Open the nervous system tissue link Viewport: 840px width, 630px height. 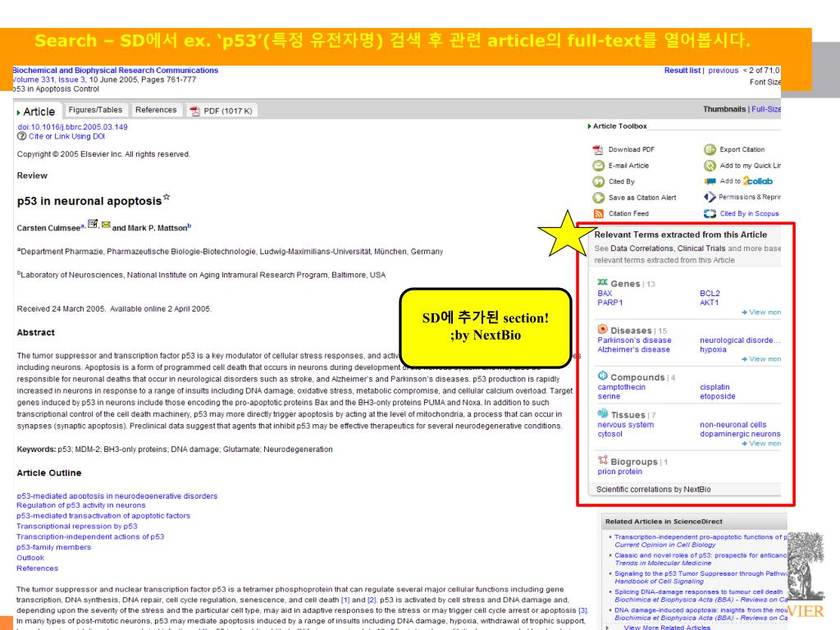click(x=626, y=425)
